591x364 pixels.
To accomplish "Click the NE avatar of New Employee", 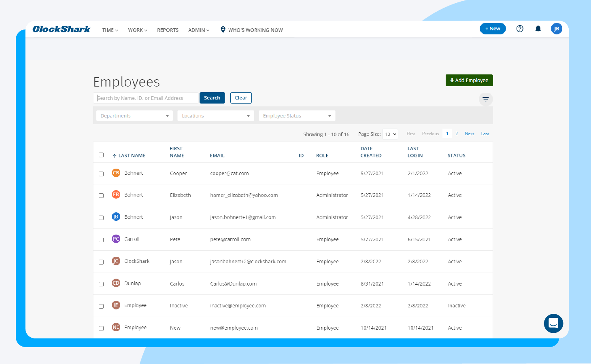I will [116, 327].
